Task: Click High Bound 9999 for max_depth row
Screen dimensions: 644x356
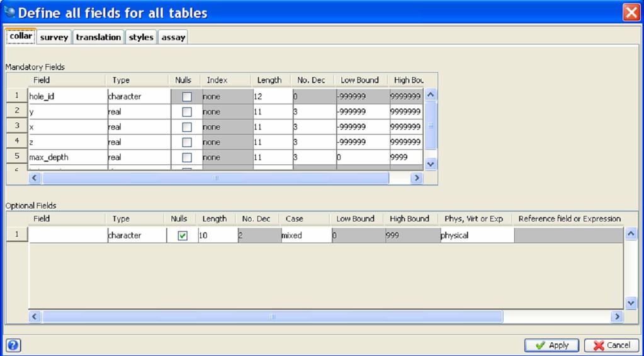Action: pos(406,157)
